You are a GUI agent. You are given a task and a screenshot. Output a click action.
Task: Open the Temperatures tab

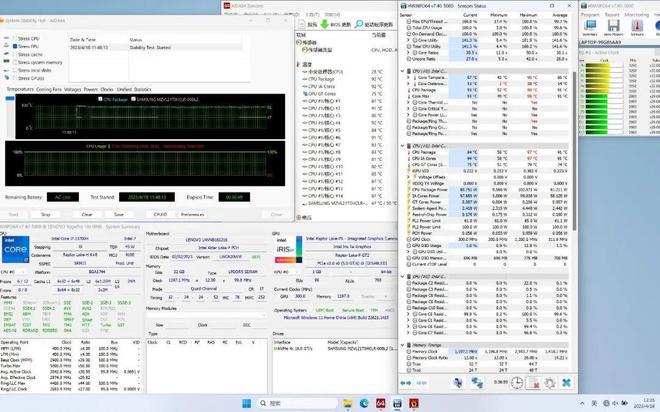[x=20, y=89]
